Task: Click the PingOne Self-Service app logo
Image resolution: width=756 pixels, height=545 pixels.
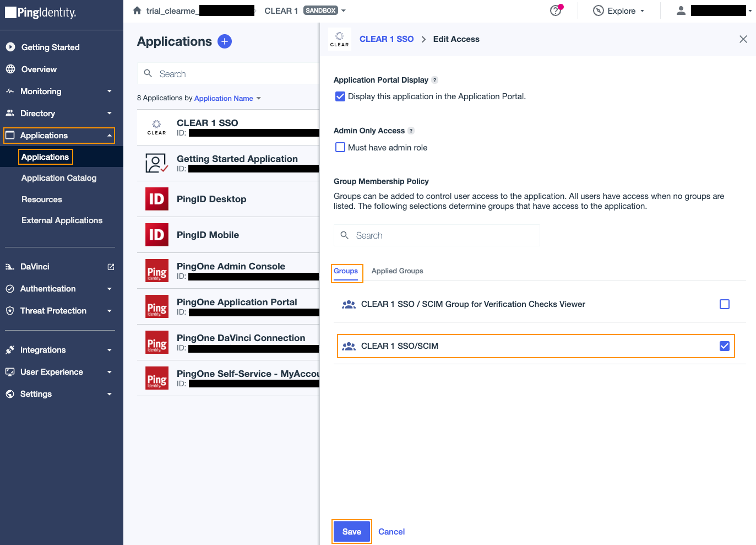Action: [157, 378]
